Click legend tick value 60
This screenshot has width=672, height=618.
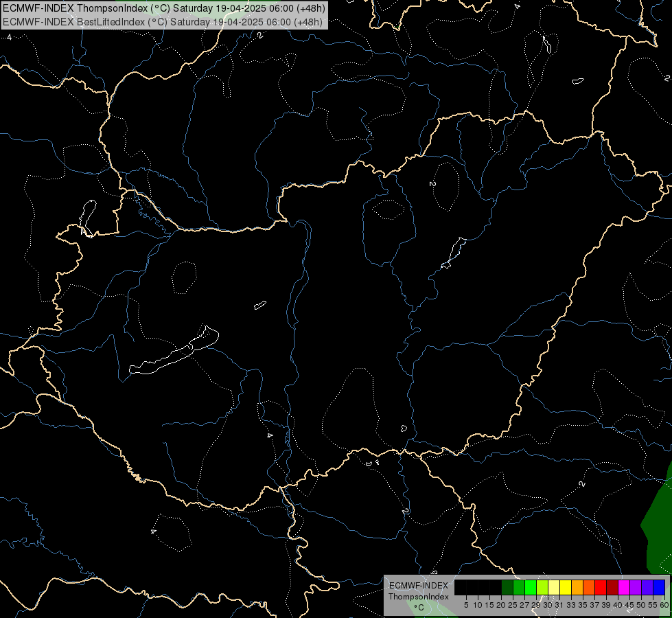[x=664, y=605]
